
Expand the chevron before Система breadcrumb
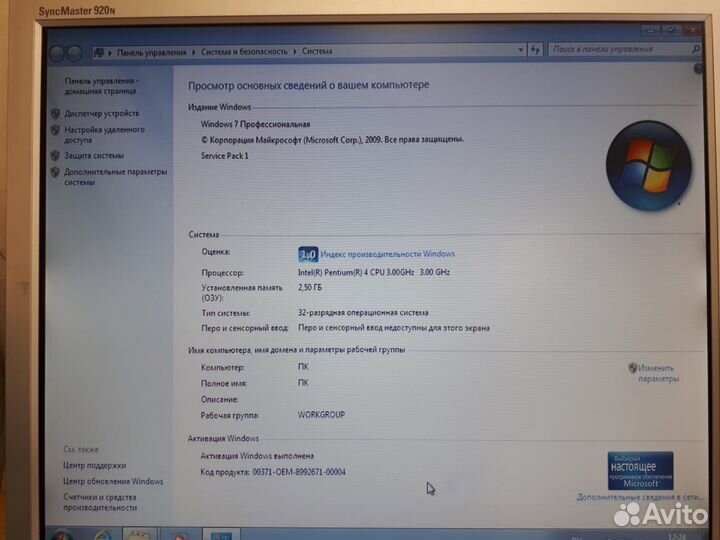coord(295,51)
